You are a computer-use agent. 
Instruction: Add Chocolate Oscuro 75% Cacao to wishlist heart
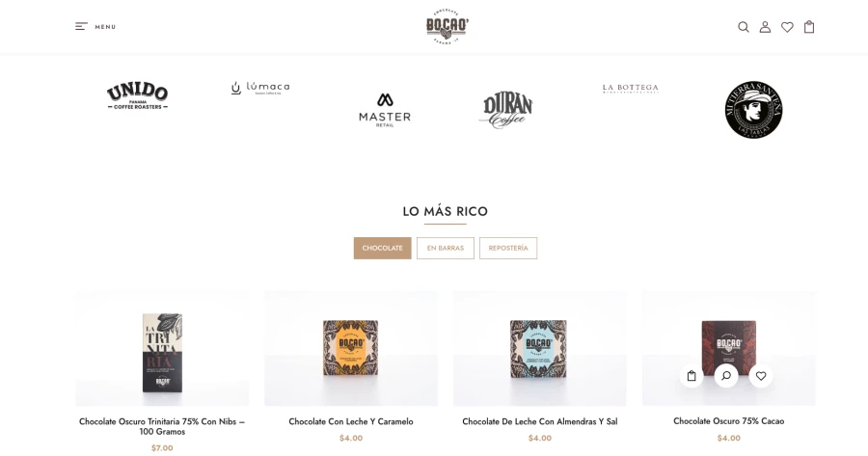click(x=761, y=376)
